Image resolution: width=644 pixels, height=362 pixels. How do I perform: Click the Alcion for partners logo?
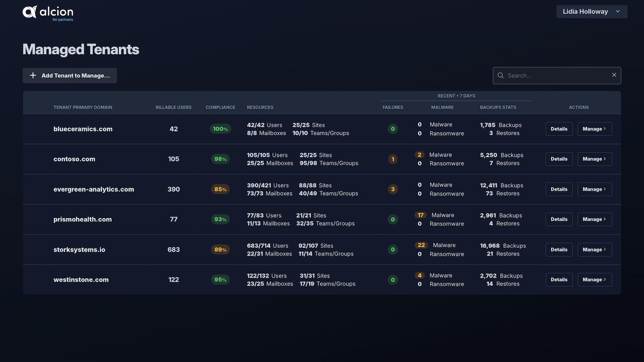point(48,13)
